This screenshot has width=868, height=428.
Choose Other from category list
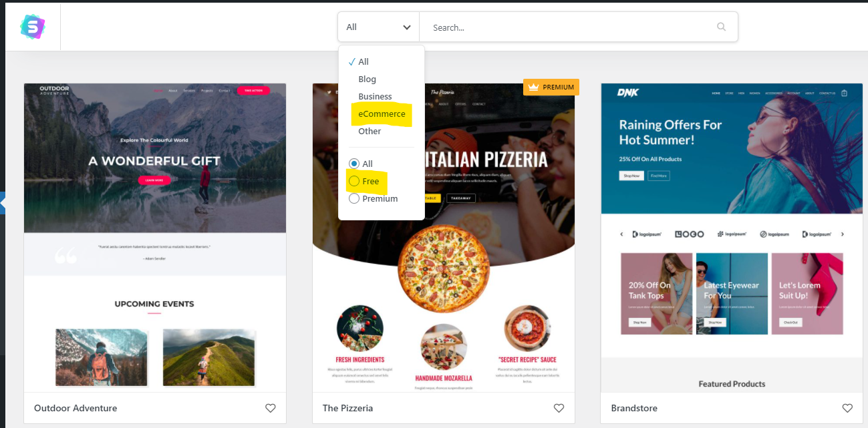370,131
